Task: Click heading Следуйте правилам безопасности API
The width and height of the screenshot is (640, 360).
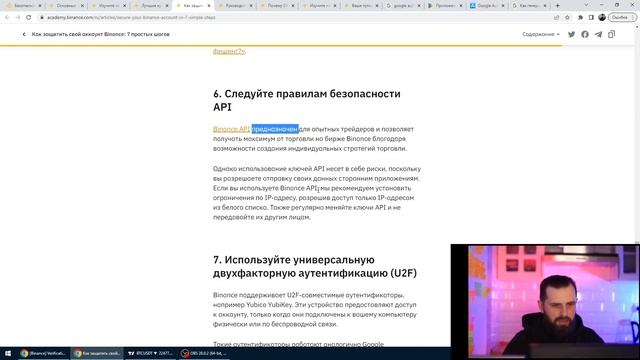Action: pyautogui.click(x=307, y=100)
